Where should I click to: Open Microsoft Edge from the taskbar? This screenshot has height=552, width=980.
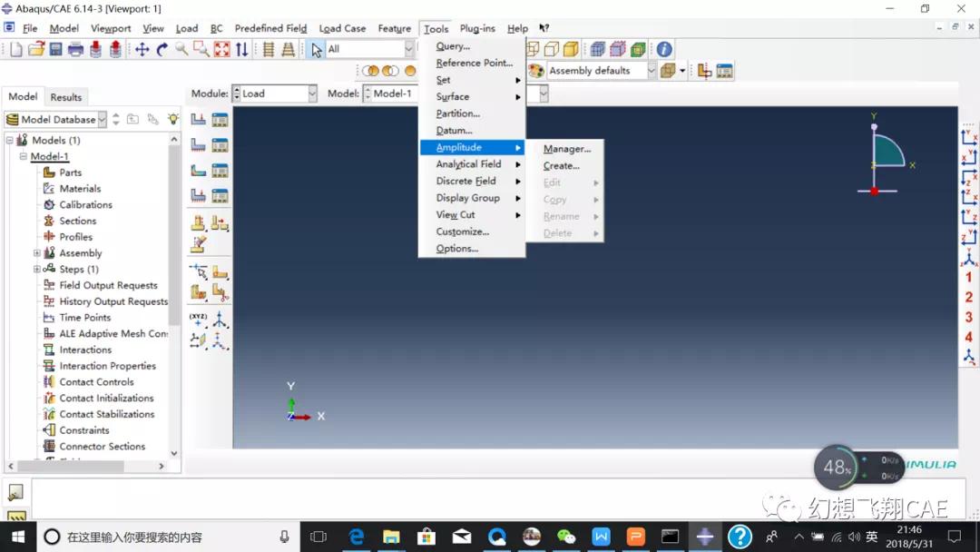(x=357, y=537)
